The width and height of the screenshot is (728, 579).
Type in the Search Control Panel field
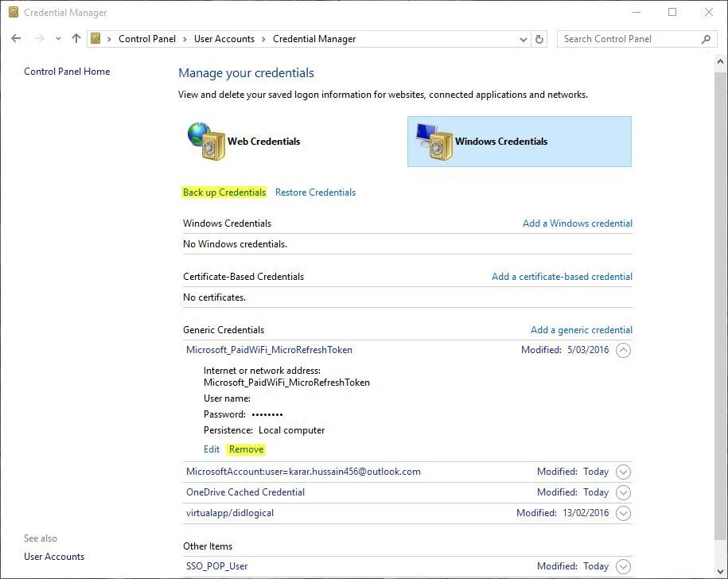point(629,39)
